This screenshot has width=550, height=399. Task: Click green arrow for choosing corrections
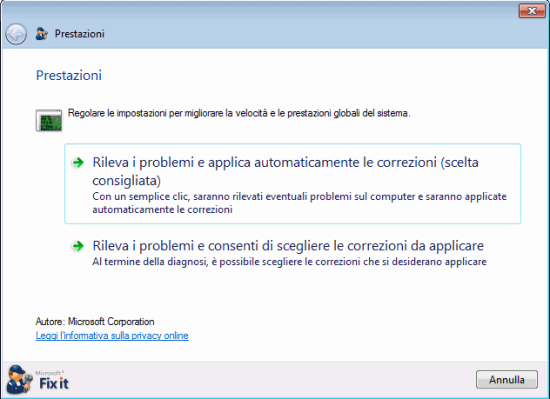pos(78,246)
